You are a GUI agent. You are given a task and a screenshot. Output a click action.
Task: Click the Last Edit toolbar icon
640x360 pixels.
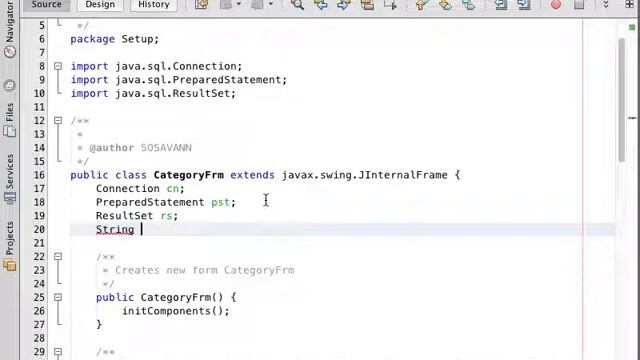[201, 5]
